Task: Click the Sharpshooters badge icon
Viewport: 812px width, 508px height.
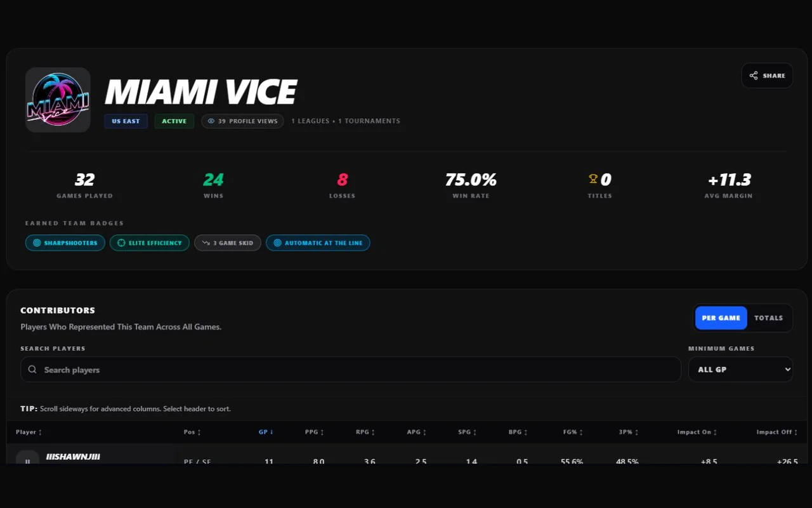Action: pyautogui.click(x=37, y=243)
